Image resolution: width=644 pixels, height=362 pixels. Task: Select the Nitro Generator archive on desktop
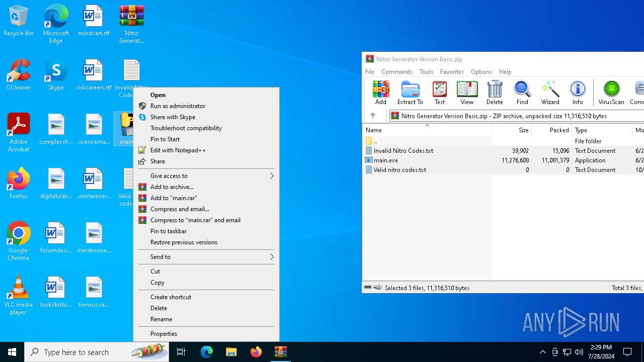(132, 24)
